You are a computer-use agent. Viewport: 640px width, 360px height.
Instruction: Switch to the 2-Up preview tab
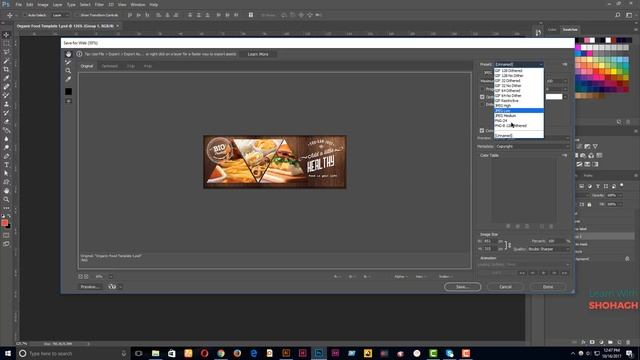tap(131, 66)
